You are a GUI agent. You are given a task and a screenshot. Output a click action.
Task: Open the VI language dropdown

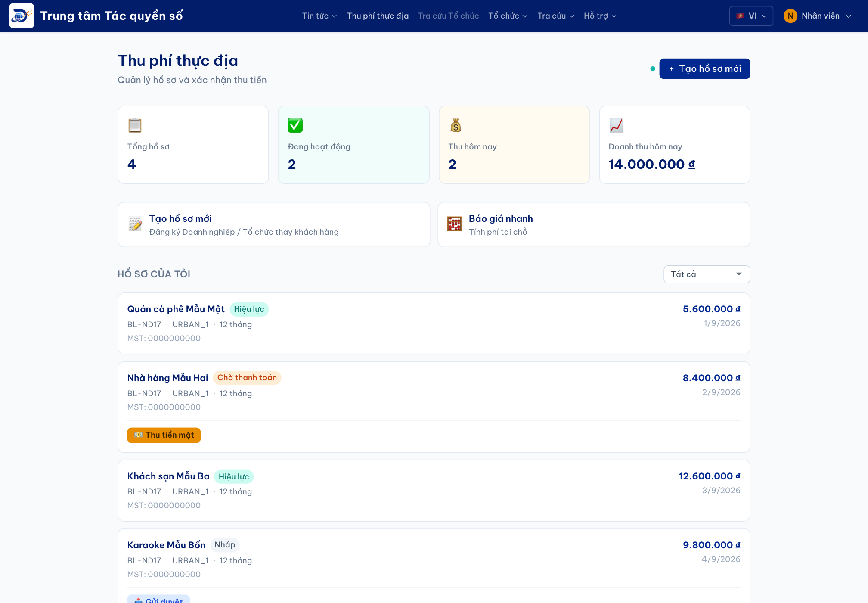pos(751,16)
